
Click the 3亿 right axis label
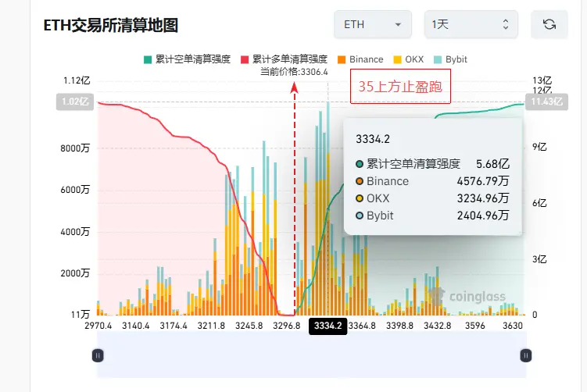539,259
